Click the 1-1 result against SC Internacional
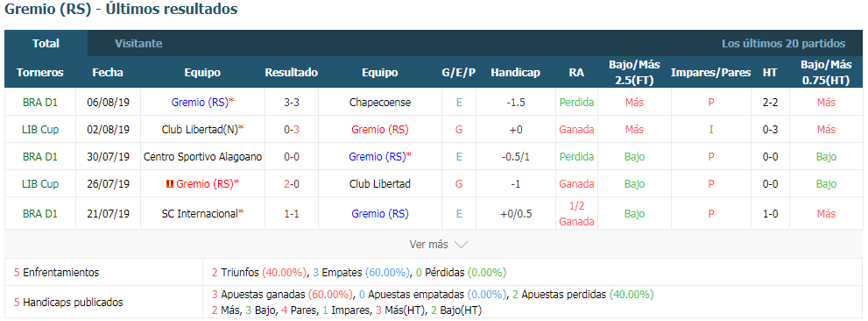868x321 pixels. coord(291,213)
